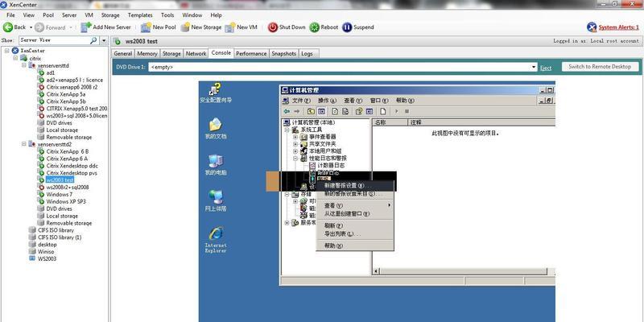This screenshot has width=644, height=322.
Task: Open System Alerts icon at top right
Action: (x=592, y=27)
